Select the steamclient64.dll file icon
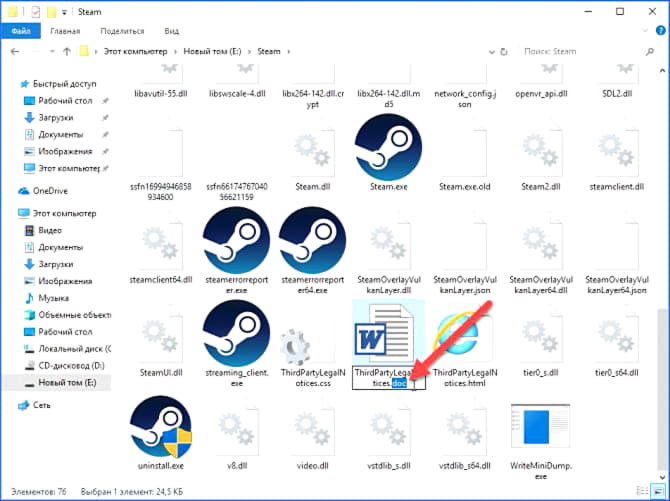This screenshot has width=670, height=501. click(161, 244)
